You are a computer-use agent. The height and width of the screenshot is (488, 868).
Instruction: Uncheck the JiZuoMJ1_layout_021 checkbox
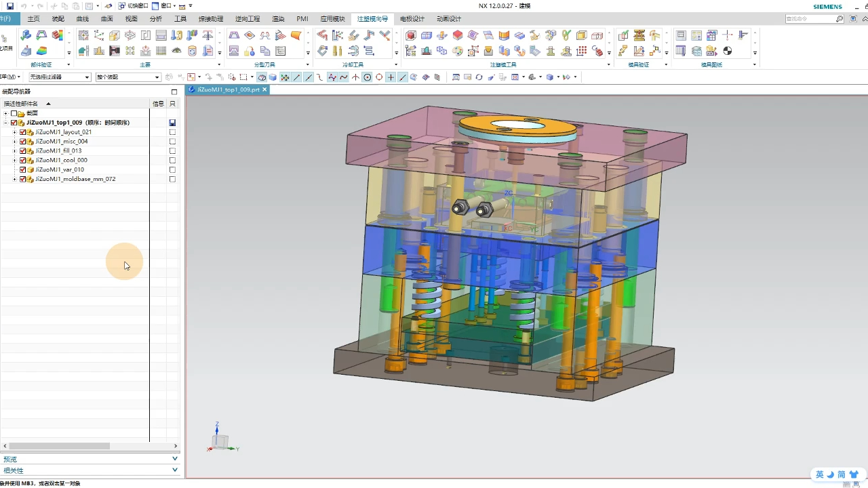pyautogui.click(x=22, y=132)
